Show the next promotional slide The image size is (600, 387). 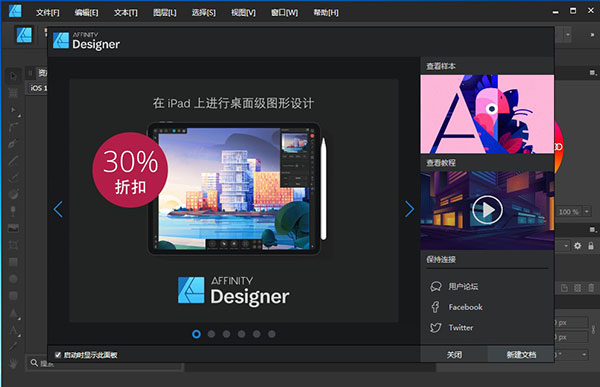[x=409, y=209]
